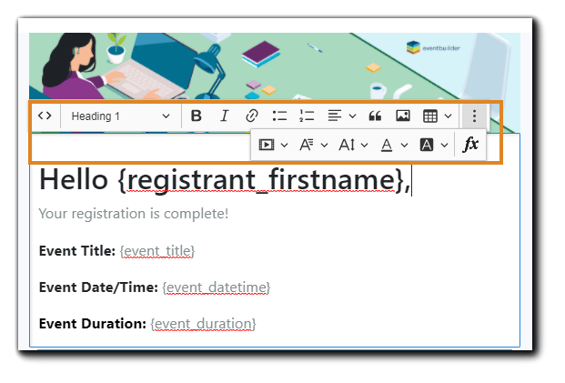Click the {event_duration} placeholder
The width and height of the screenshot is (565, 383).
pos(203,324)
